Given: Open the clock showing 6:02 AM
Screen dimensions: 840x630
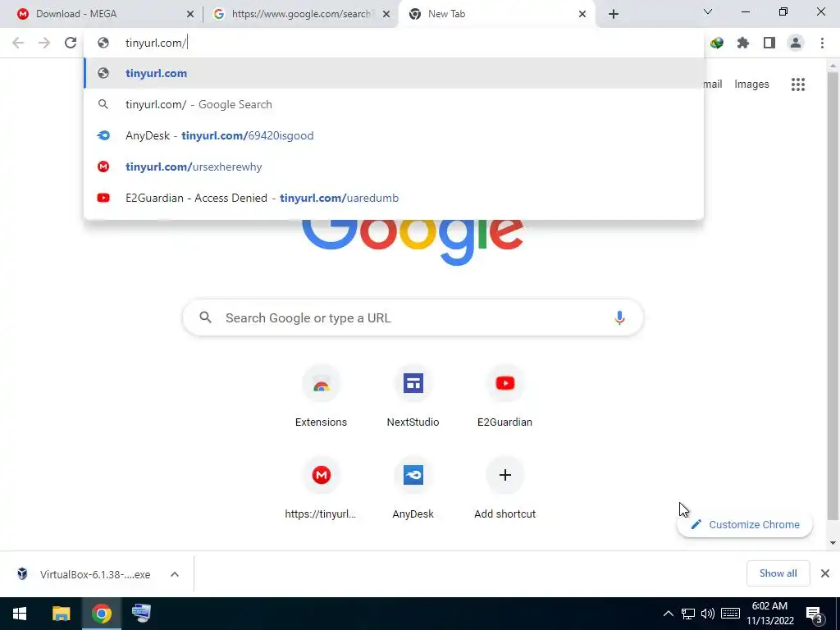Looking at the screenshot, I should 769,614.
